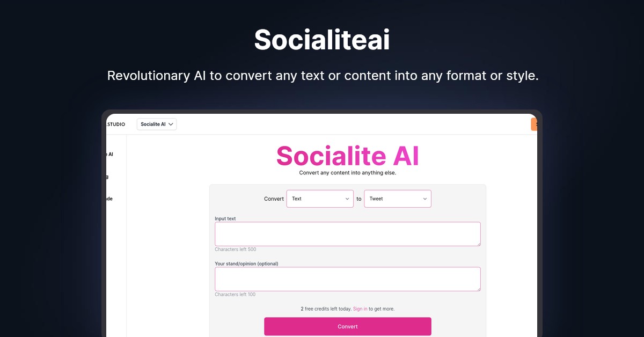Click the STUDIO logo in the header
This screenshot has width=644, height=337.
[116, 124]
